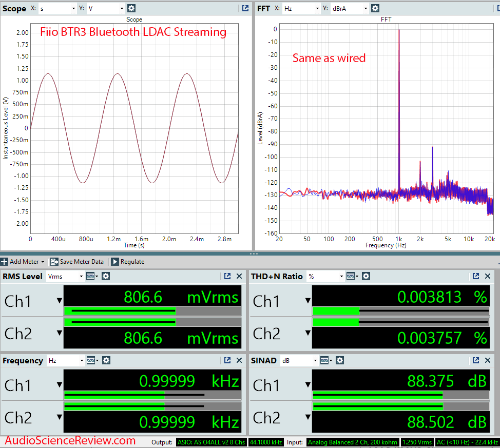500x448 pixels.
Task: Expand Frequency Ch1 options arrow
Action: point(60,384)
